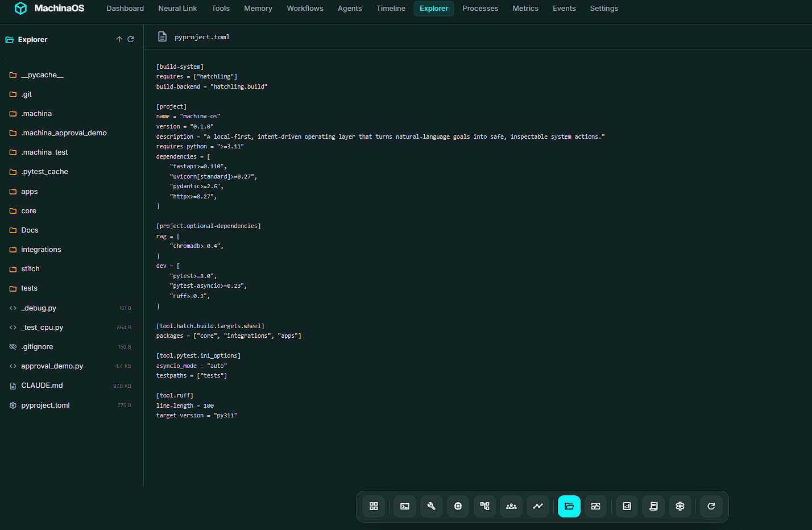Go up a directory in Explorer panel
The width and height of the screenshot is (812, 530).
[119, 39]
